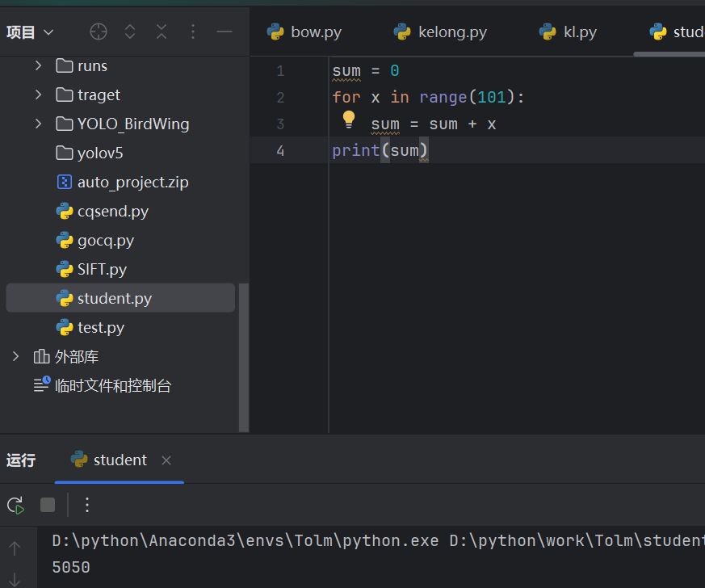This screenshot has height=588, width=705.
Task: Select auto_project.zip in project tree
Action: click(132, 182)
